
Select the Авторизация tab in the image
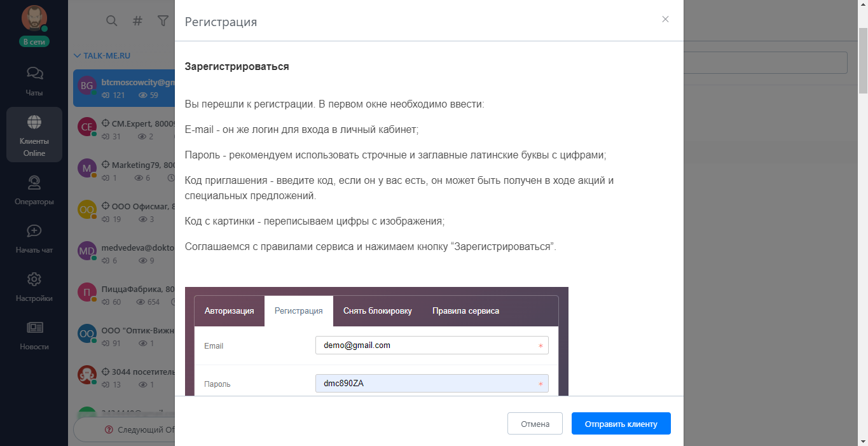pos(229,311)
